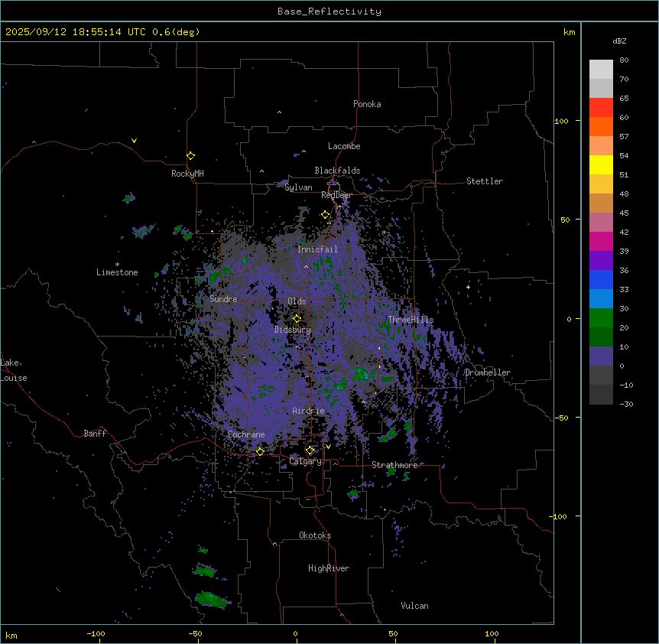Click the 50 tick label on the horizontal axis

[393, 633]
